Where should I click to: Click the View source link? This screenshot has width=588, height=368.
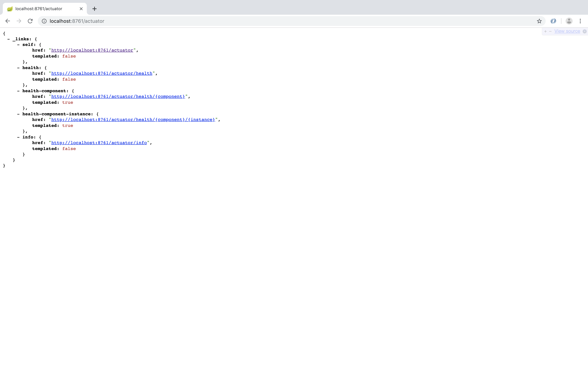click(567, 31)
